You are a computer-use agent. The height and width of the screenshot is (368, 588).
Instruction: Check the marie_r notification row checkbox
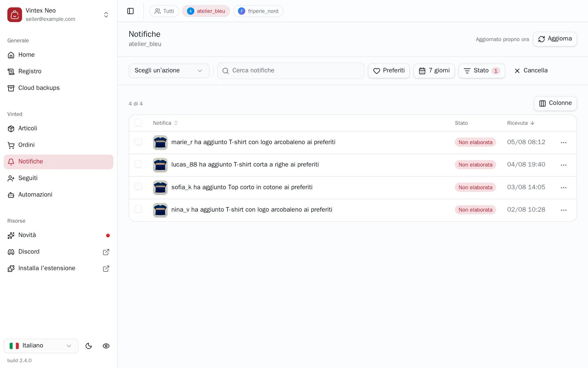[x=138, y=141]
